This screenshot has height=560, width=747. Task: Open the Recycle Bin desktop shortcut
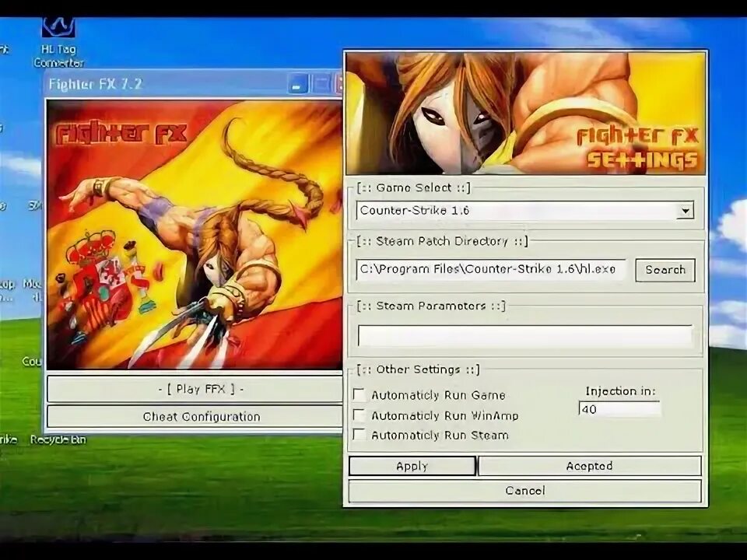(58, 439)
